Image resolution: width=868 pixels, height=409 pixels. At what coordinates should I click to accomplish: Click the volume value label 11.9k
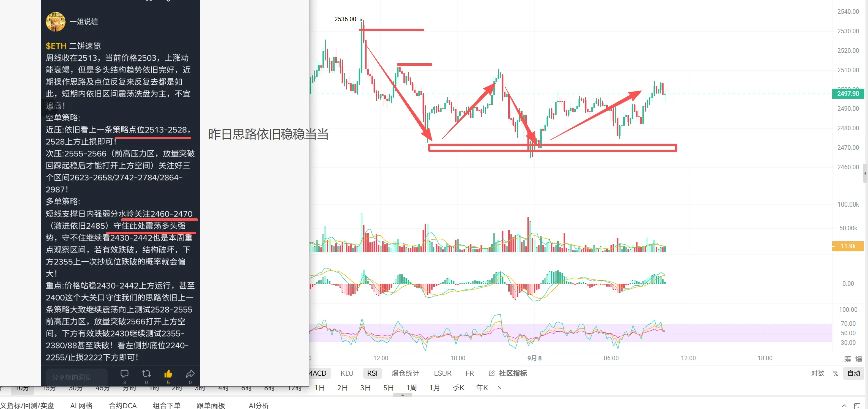[848, 246]
